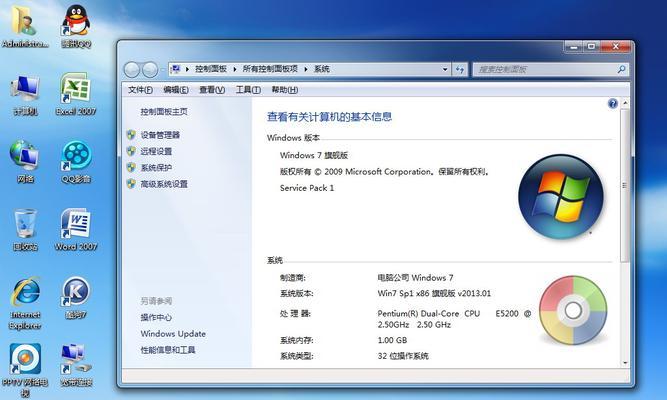The image size is (667, 400).
Task: Click the 'Service Pack 1' text
Action: (x=307, y=188)
